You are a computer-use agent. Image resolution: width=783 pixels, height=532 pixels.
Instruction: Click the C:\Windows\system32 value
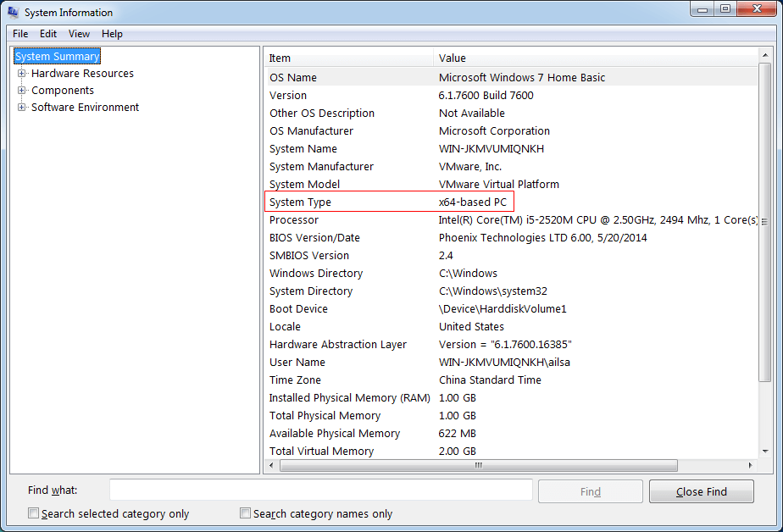click(x=493, y=291)
